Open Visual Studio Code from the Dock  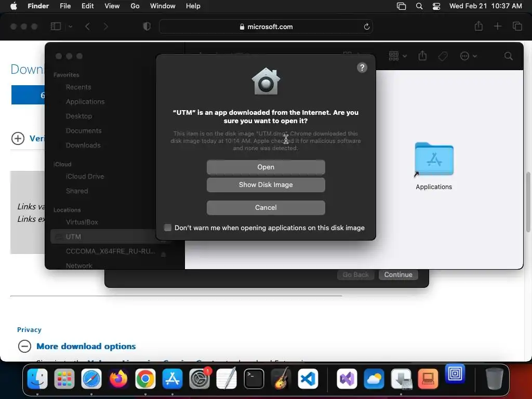[x=308, y=379]
